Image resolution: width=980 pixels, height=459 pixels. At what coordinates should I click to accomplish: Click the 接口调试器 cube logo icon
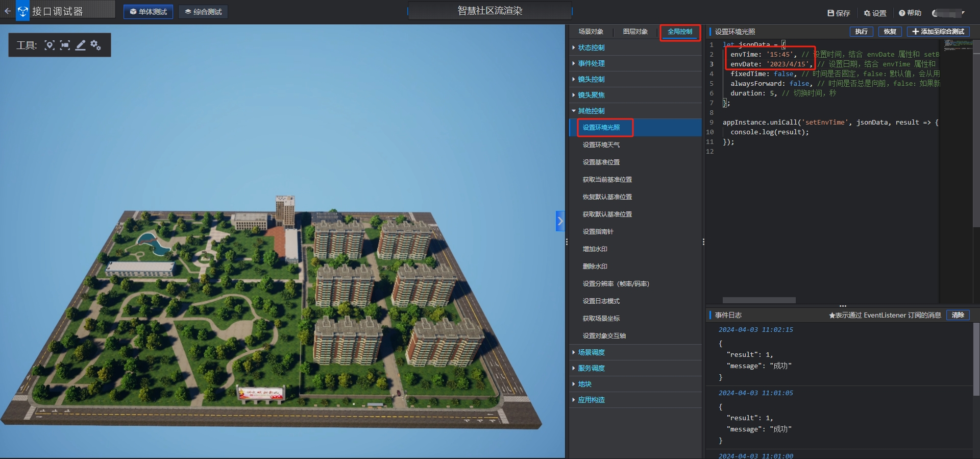click(x=22, y=11)
